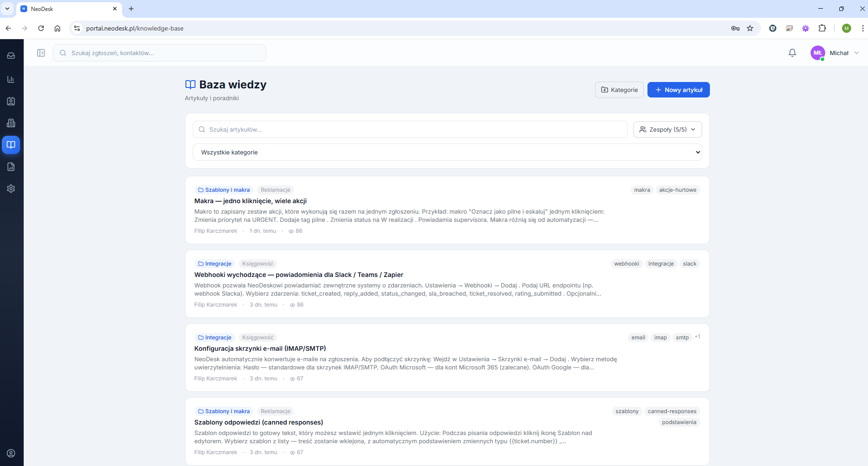This screenshot has height=466, width=868.
Task: Click the canned-responses tag
Action: (672, 411)
